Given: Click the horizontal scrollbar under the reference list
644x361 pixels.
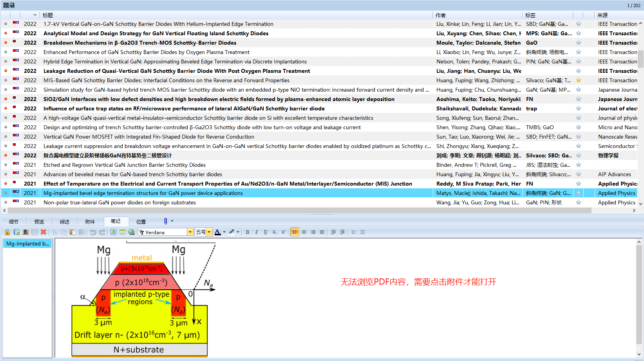Looking at the screenshot, I should 298,211.
